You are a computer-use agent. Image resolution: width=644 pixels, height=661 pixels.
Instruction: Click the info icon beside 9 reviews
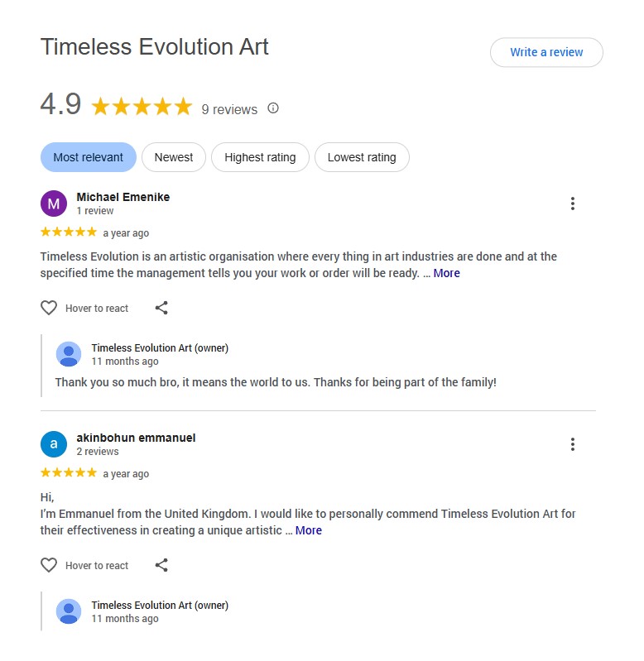click(x=273, y=108)
